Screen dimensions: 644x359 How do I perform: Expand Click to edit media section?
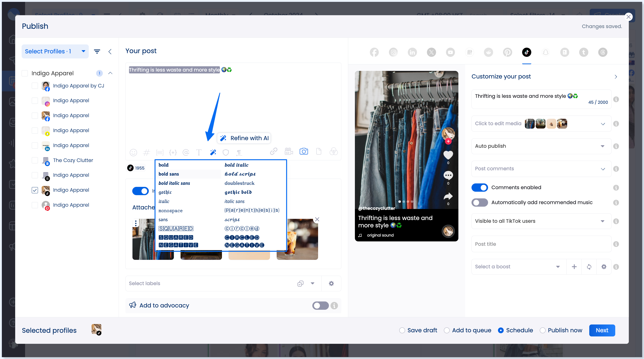point(603,124)
